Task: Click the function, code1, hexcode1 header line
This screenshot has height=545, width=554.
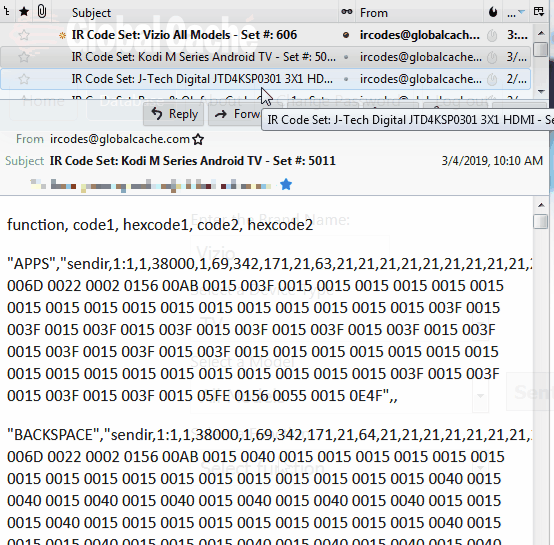Action: click(x=160, y=225)
